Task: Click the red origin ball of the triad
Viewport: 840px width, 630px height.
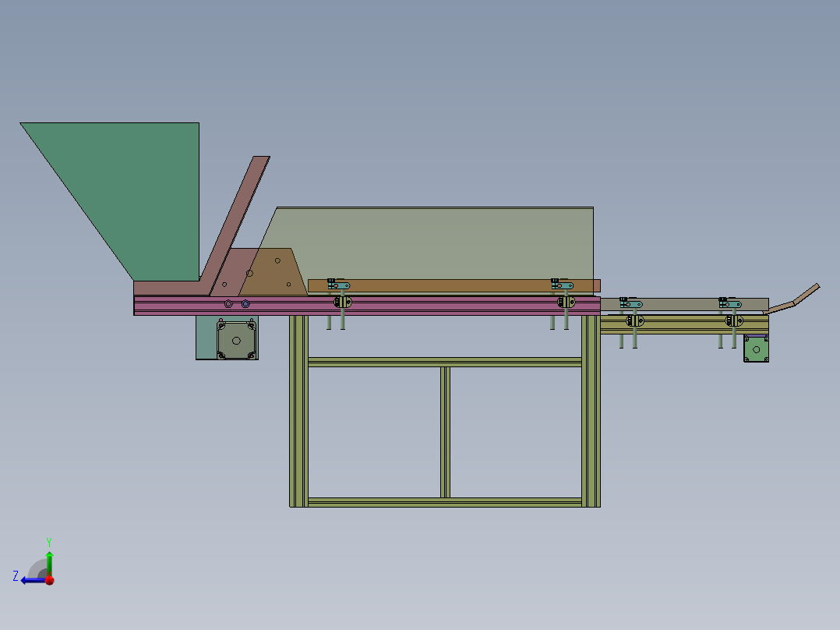Action: (50, 580)
